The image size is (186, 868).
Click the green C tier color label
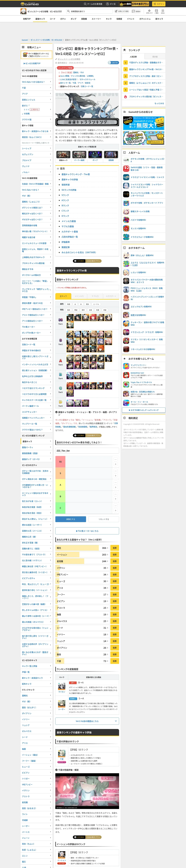tap(60, 508)
